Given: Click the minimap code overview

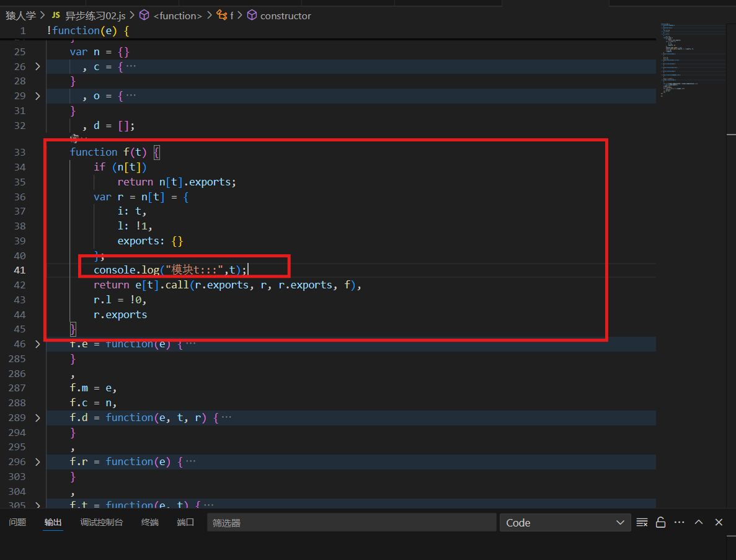Looking at the screenshot, I should tap(692, 59).
